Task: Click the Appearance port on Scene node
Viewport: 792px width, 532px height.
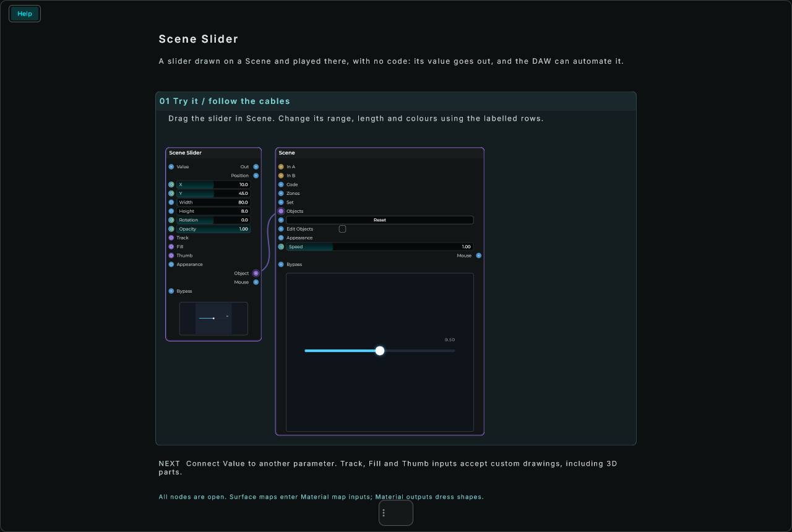Action: click(281, 238)
